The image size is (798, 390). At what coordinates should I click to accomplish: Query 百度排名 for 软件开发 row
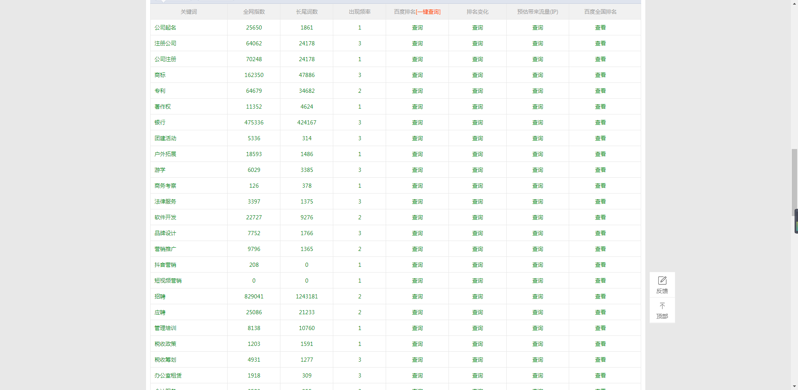pos(417,217)
